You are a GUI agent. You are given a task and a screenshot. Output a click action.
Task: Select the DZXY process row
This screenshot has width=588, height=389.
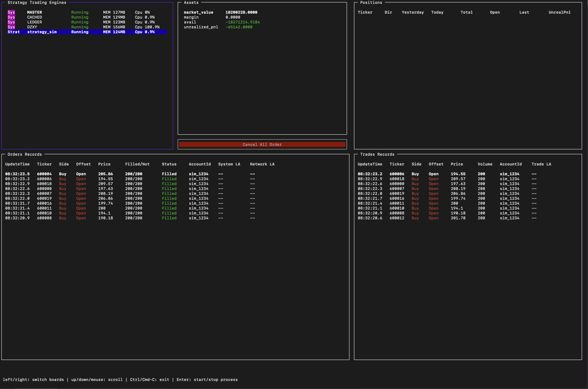32,27
